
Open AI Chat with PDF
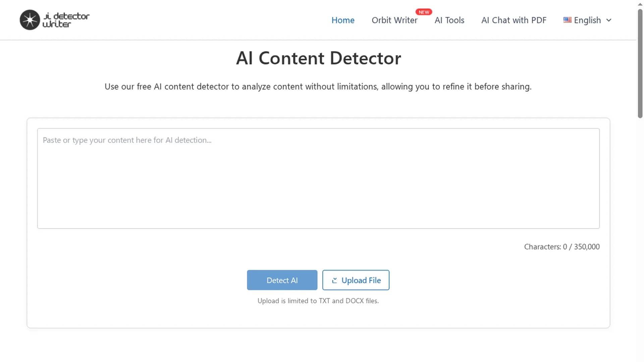click(514, 20)
